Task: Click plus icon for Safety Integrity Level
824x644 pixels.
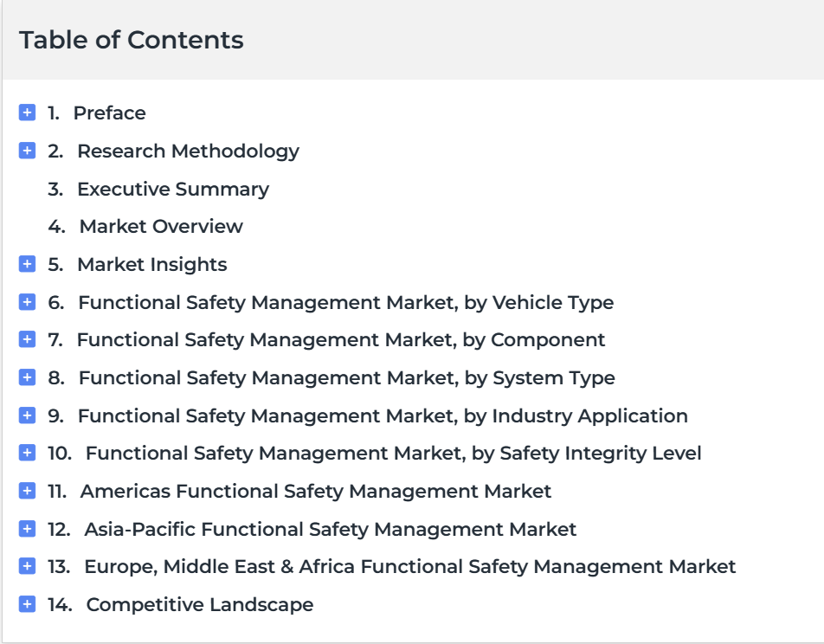Action: [28, 453]
